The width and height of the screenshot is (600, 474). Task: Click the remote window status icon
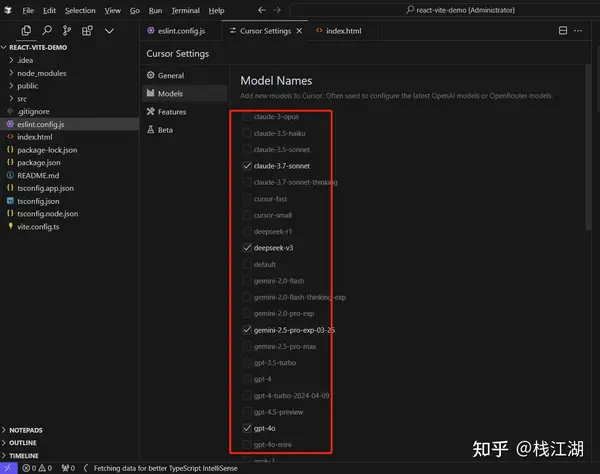pos(9,467)
